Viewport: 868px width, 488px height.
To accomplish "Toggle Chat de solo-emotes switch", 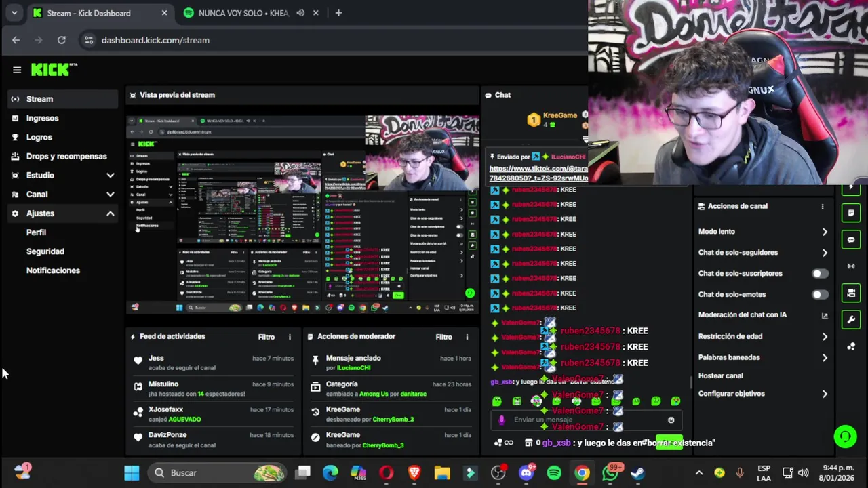I will (820, 295).
